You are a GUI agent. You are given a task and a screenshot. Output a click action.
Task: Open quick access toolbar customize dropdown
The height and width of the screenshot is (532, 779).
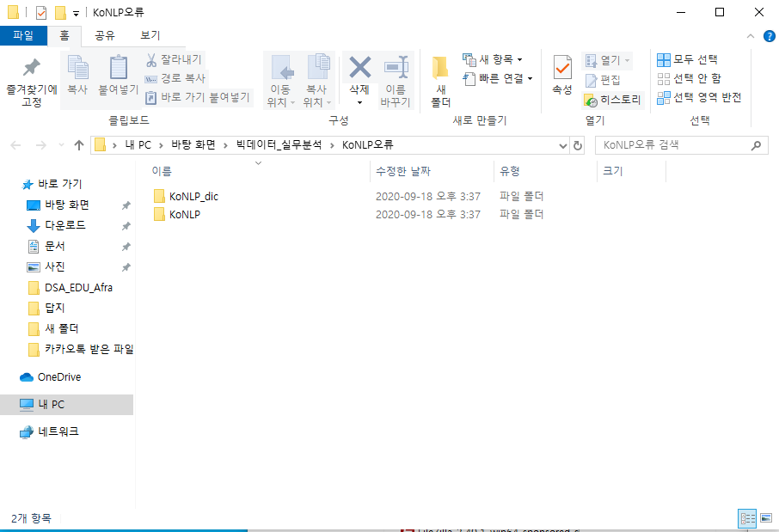tap(76, 14)
